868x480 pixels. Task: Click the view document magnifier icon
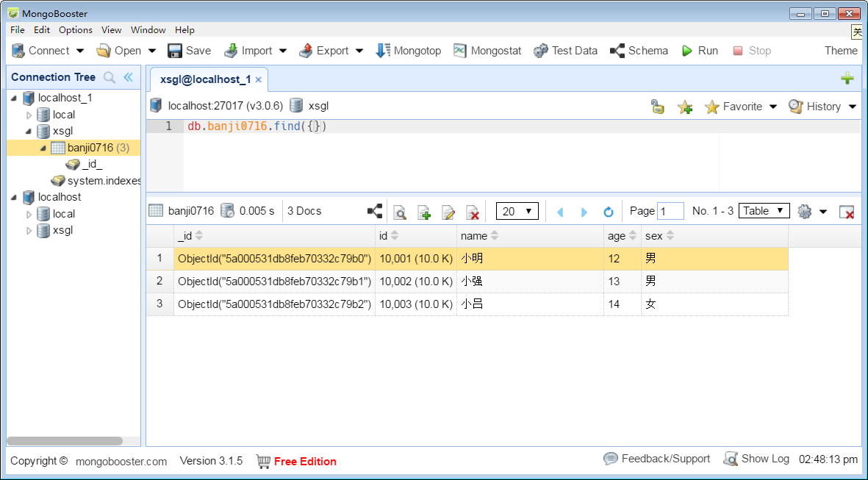[x=400, y=212]
